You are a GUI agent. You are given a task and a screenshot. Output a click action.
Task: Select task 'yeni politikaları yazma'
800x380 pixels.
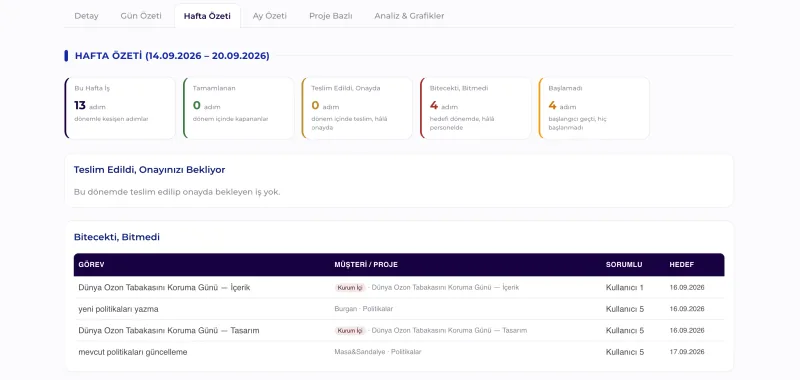click(x=118, y=309)
